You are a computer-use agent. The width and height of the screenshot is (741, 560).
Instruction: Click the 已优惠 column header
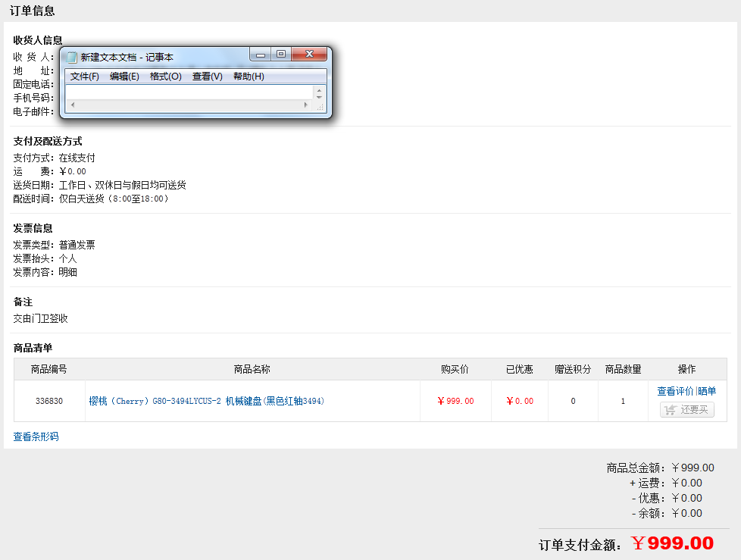tap(519, 369)
